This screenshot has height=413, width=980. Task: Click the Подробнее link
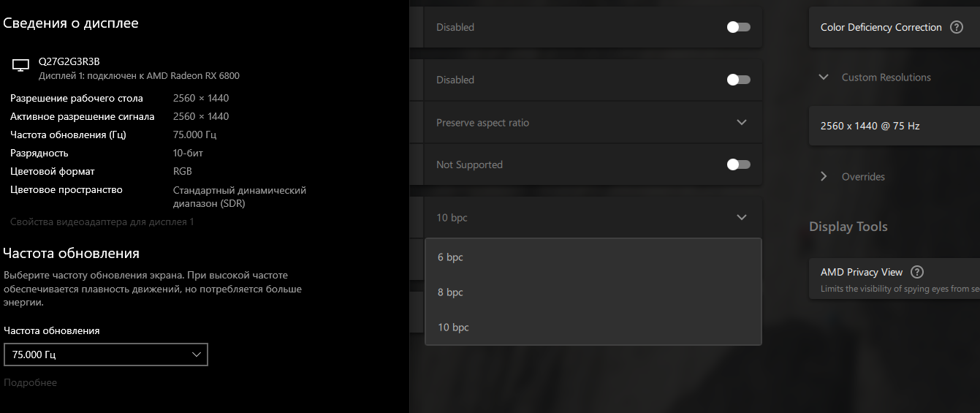[30, 382]
